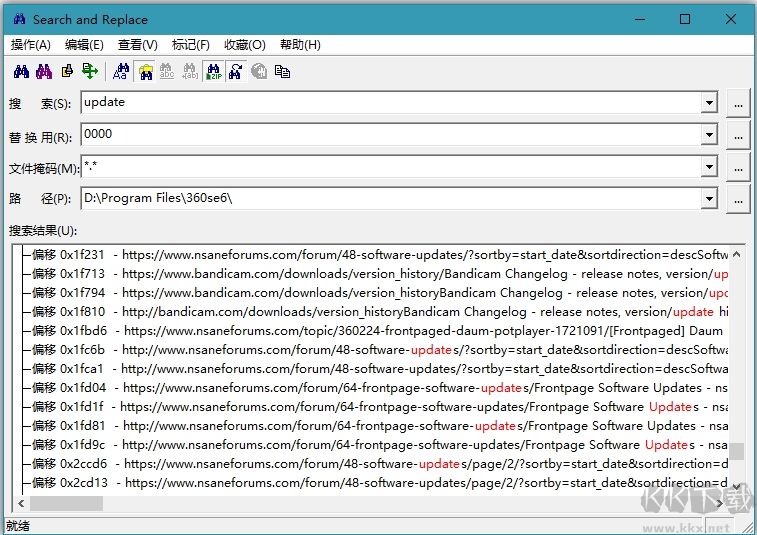
Task: Select result row at offset 0x1fd9c
Action: point(379,445)
